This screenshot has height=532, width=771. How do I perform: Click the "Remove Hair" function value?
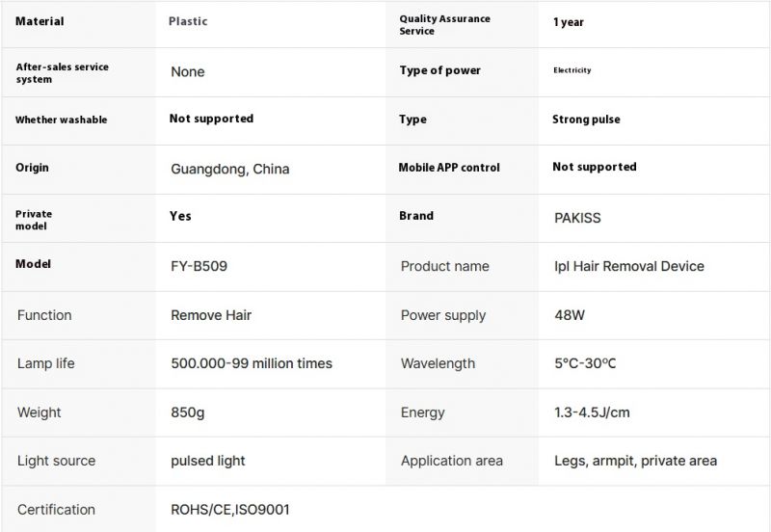coord(210,315)
